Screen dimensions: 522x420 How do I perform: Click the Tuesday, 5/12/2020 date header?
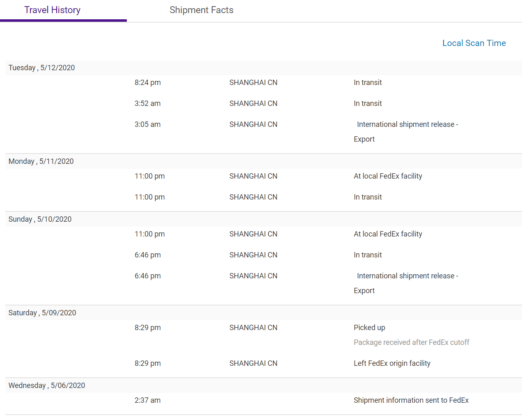(x=42, y=68)
